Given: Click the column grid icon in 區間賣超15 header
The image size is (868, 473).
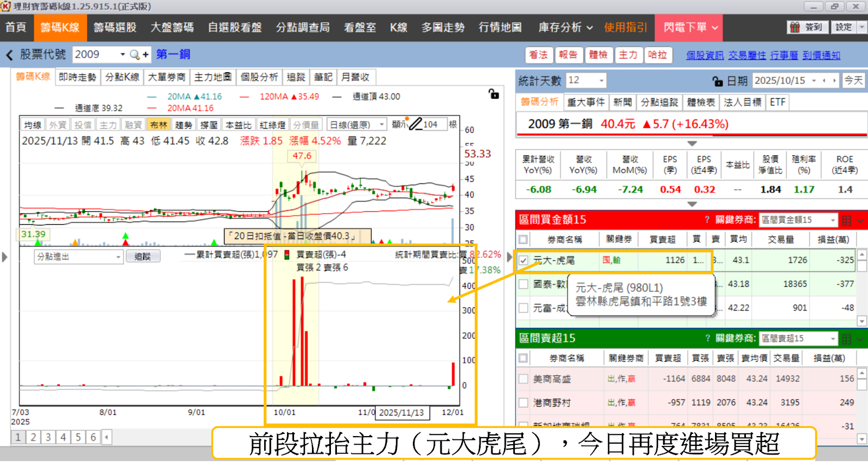Looking at the screenshot, I should pyautogui.click(x=846, y=339).
